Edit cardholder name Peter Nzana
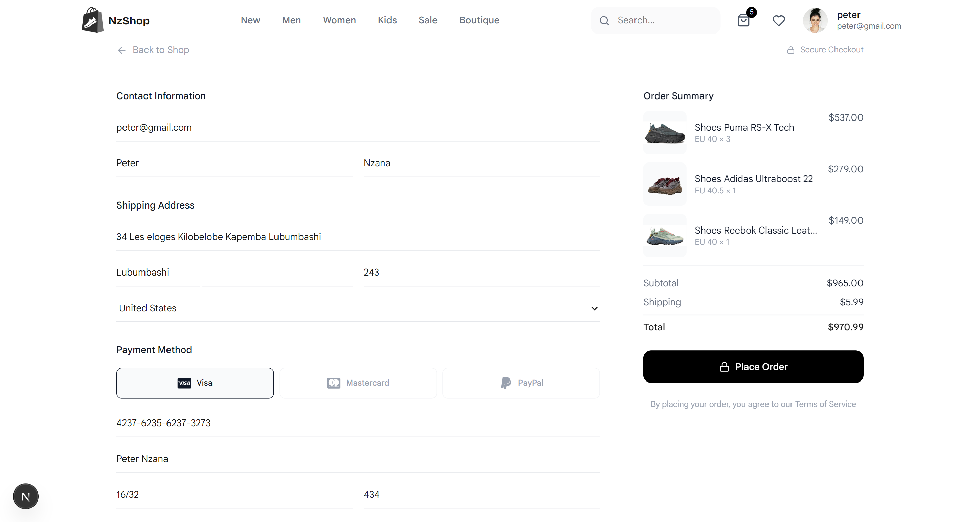 coord(358,459)
